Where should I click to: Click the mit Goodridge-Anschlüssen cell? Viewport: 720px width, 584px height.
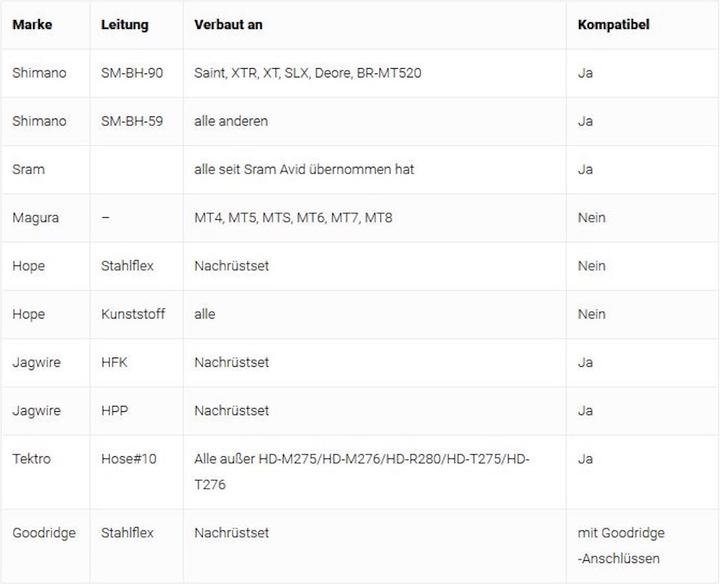tap(621, 545)
